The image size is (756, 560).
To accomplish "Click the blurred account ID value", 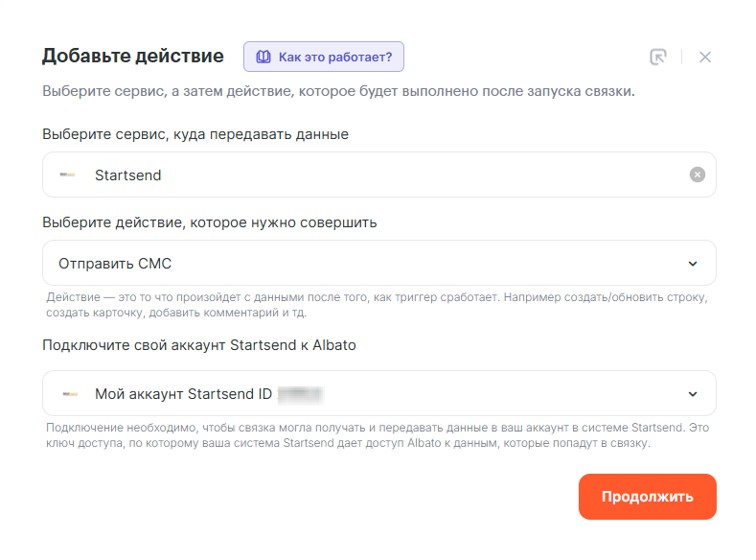I will [x=300, y=393].
